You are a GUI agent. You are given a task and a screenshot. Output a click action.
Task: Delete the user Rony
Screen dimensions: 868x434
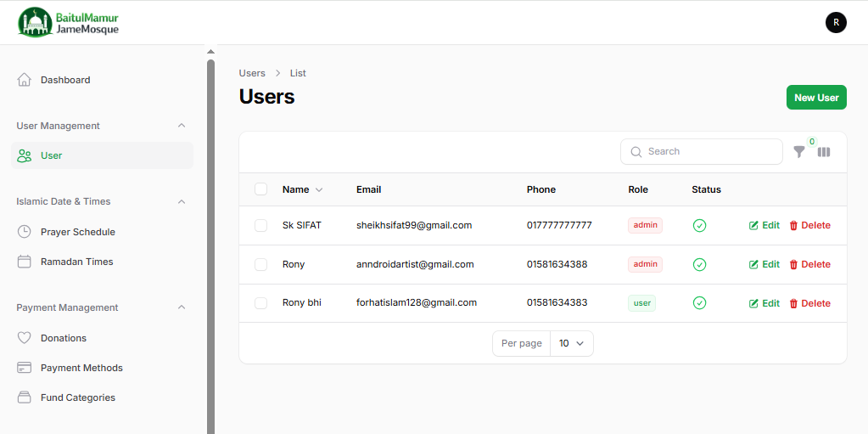(x=809, y=265)
